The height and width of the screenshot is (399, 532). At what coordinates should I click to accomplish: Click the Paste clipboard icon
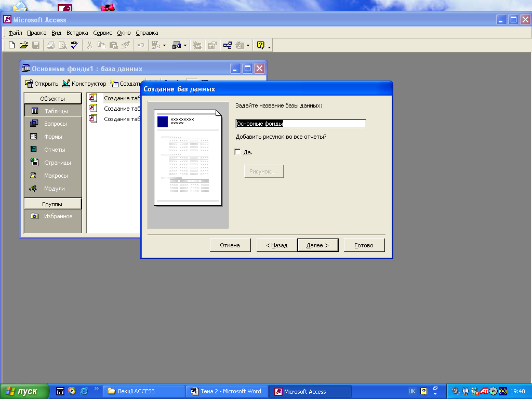click(x=114, y=45)
